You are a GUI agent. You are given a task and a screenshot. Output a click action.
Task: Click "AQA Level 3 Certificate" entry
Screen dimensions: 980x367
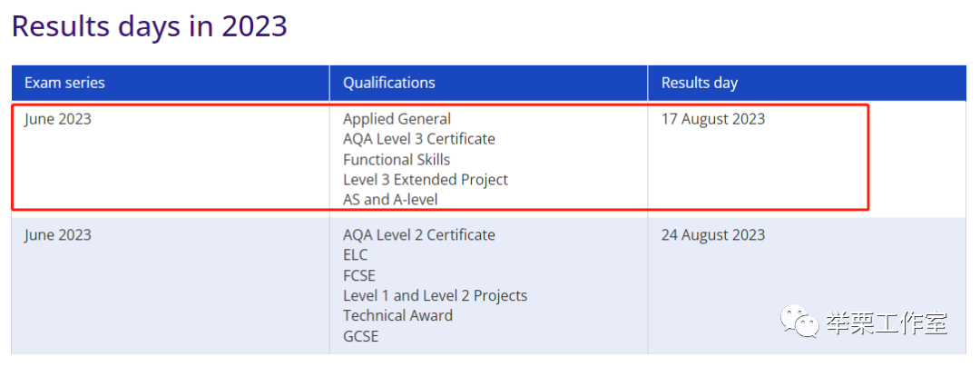coord(418,139)
